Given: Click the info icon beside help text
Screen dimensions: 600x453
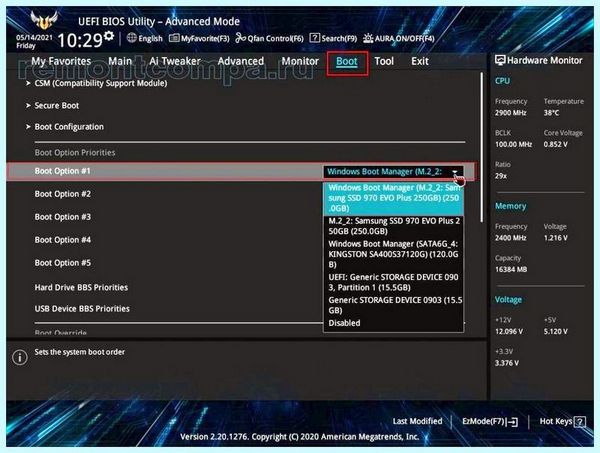Looking at the screenshot, I should 20,357.
